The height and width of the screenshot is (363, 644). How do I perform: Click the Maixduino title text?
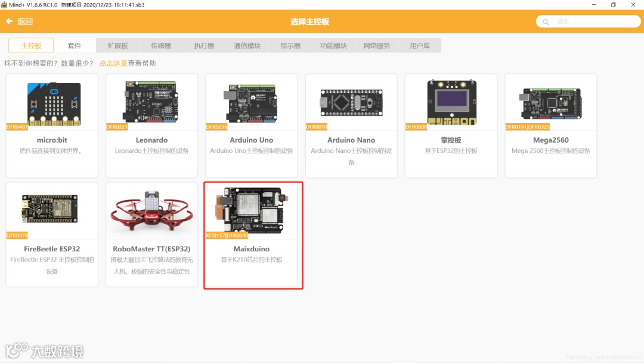tap(252, 249)
